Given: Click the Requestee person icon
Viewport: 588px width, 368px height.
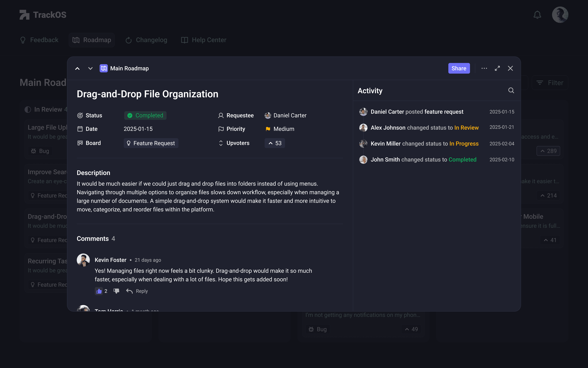Looking at the screenshot, I should pyautogui.click(x=221, y=115).
